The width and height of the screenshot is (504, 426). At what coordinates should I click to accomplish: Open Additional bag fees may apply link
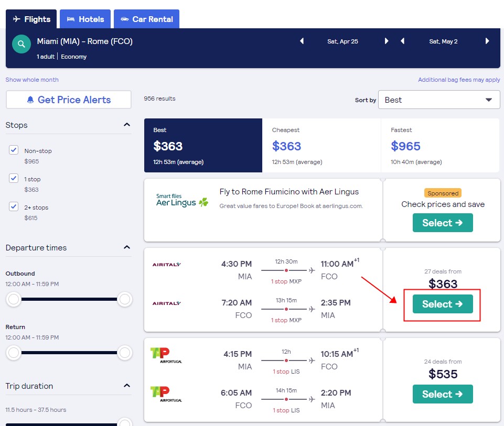click(x=459, y=80)
